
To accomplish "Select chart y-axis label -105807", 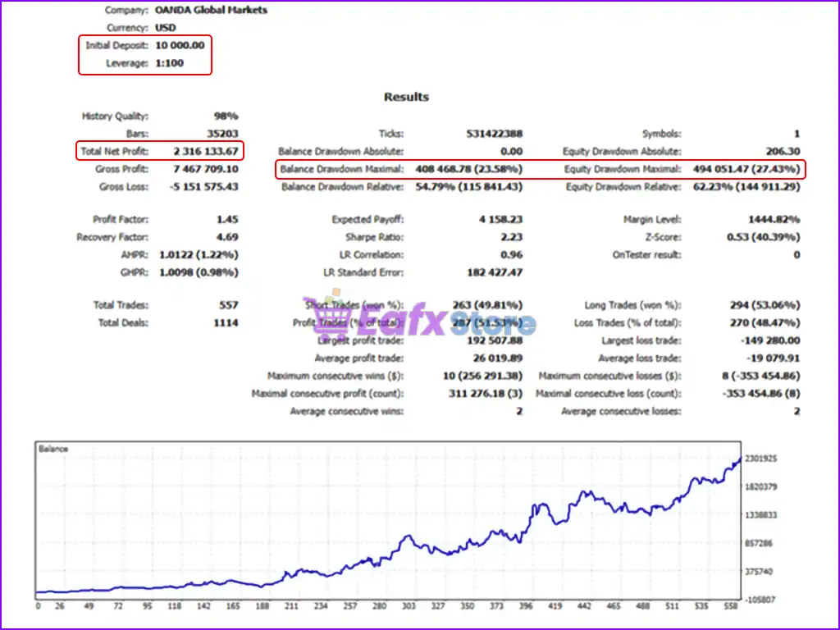I will [760, 600].
